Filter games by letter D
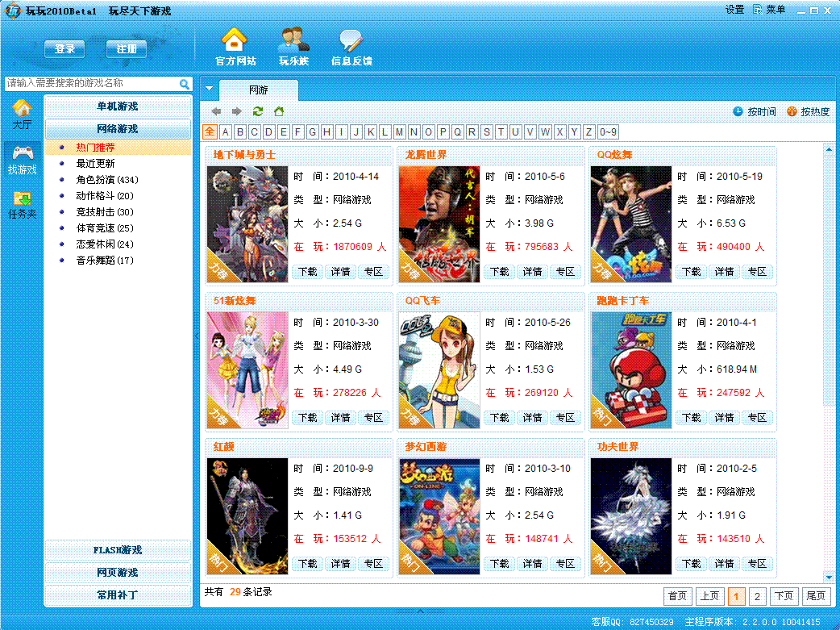 (269, 132)
